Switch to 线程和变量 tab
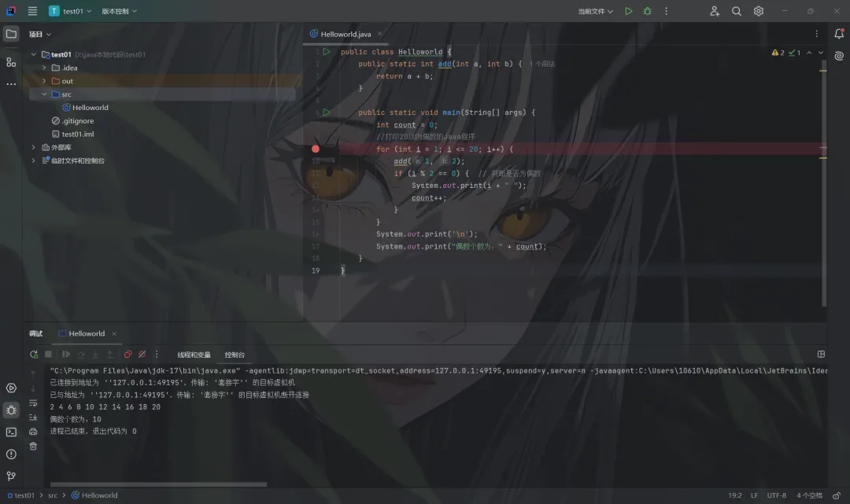 (x=194, y=355)
